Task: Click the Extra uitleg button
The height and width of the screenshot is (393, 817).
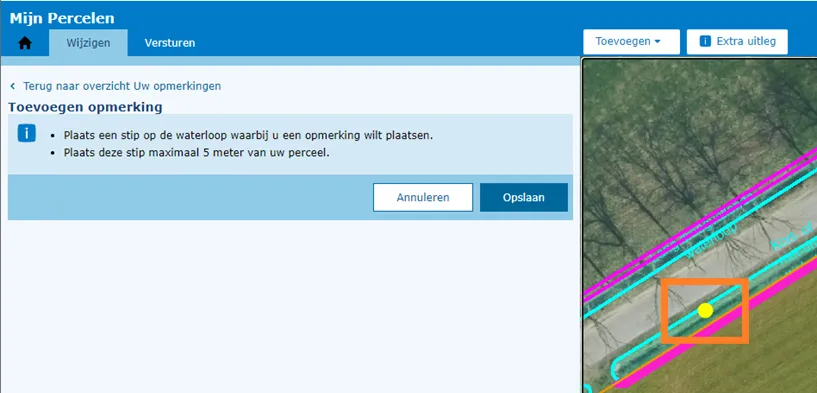Action: (737, 42)
